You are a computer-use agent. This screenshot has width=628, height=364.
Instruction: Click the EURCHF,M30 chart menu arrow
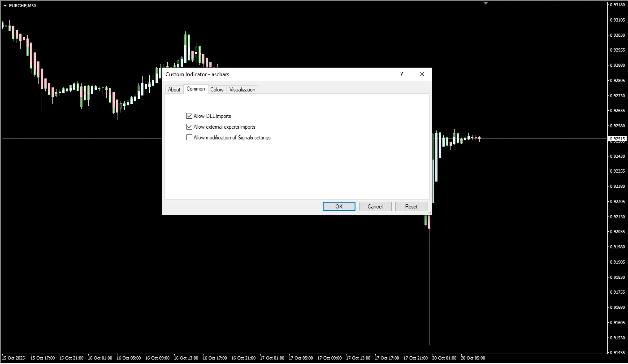[x=5, y=5]
